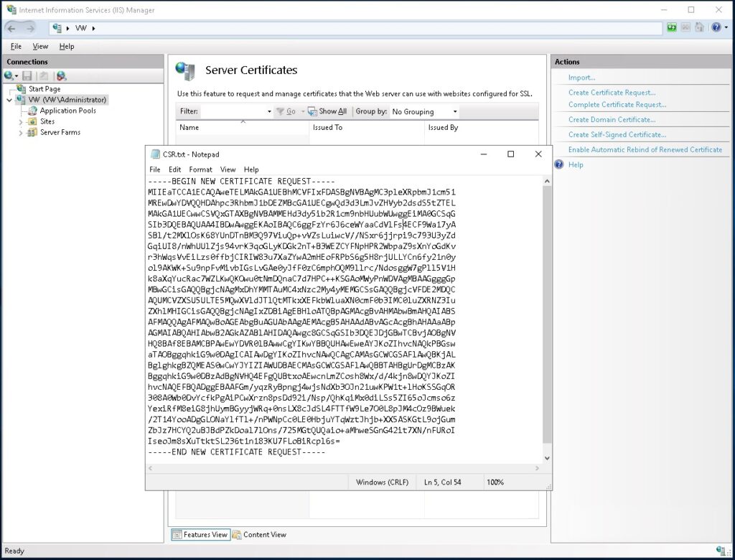Click the Start Page icon in tree
The height and width of the screenshot is (560, 735).
click(21, 89)
